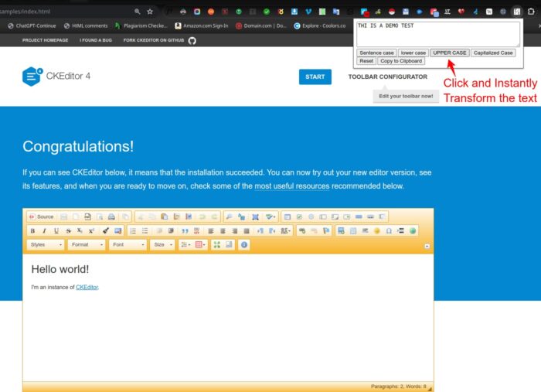Collapse the editor toolbar
541x392 pixels.
click(x=427, y=246)
